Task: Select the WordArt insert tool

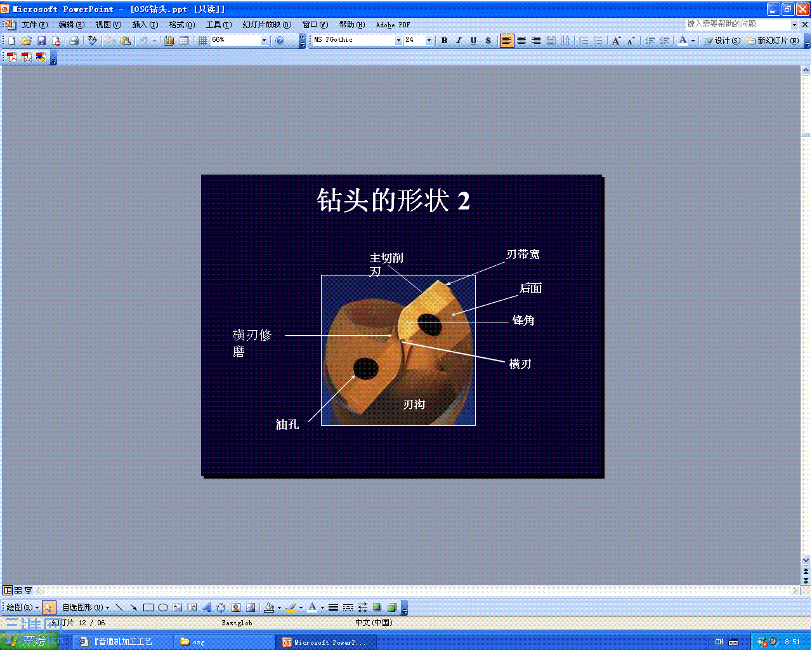Action: click(x=206, y=607)
